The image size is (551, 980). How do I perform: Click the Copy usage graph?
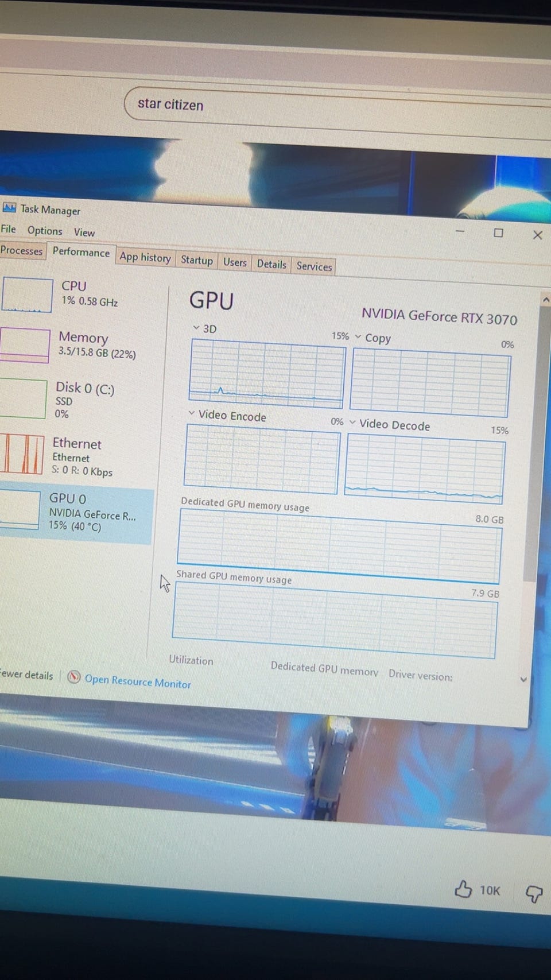click(x=430, y=383)
